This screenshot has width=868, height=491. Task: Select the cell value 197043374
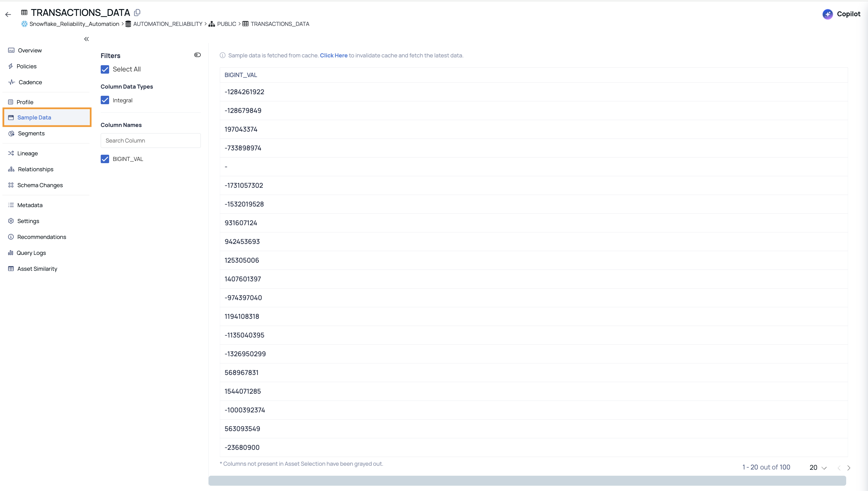click(241, 129)
